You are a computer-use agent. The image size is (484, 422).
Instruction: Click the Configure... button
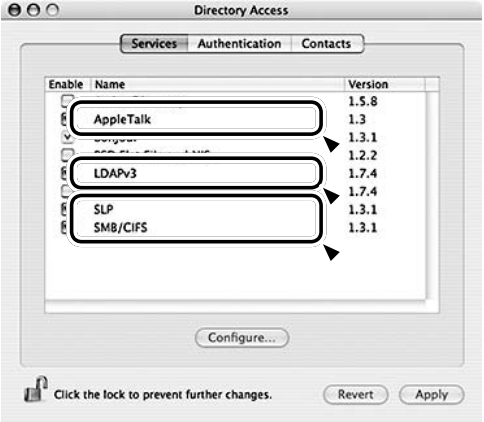(242, 338)
